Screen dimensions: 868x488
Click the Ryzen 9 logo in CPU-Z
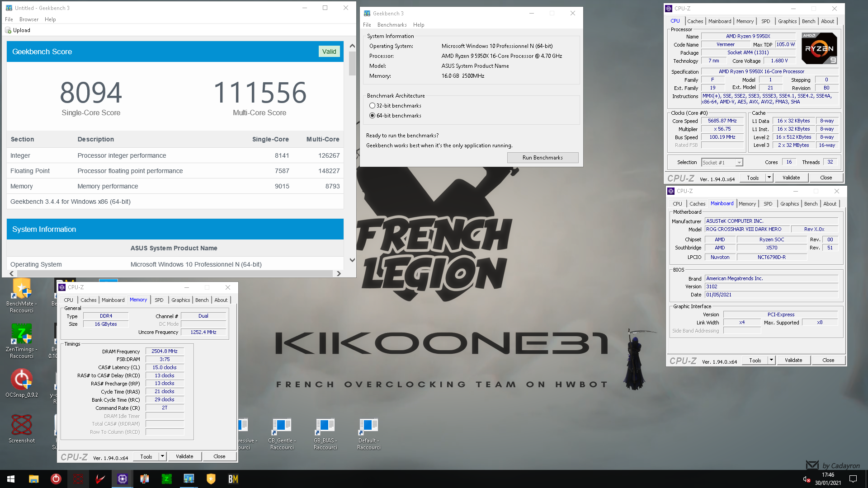[819, 48]
